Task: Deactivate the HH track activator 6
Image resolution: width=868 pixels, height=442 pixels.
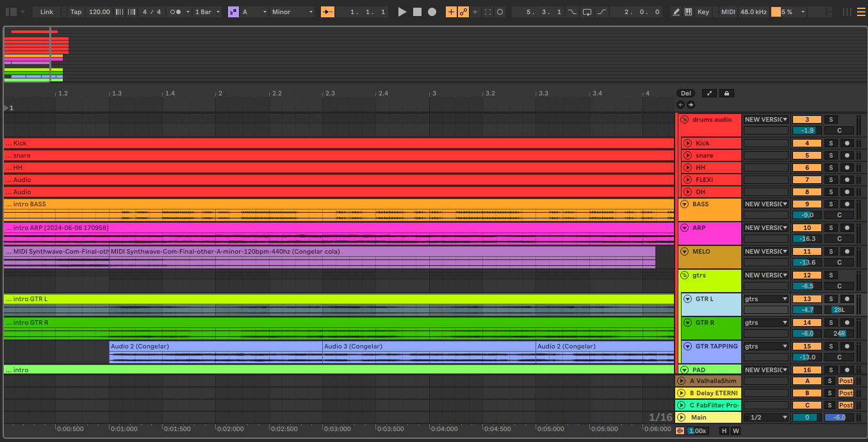Action: click(807, 168)
